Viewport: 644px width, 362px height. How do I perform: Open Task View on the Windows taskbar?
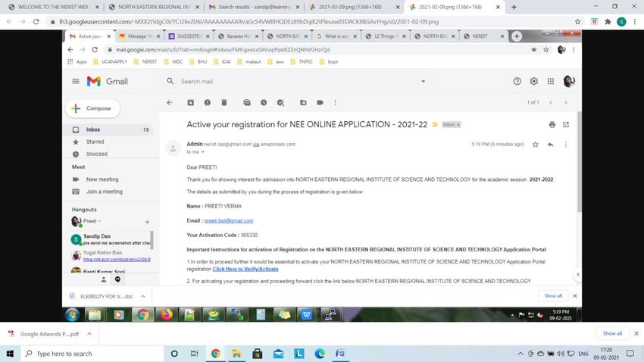(194, 354)
